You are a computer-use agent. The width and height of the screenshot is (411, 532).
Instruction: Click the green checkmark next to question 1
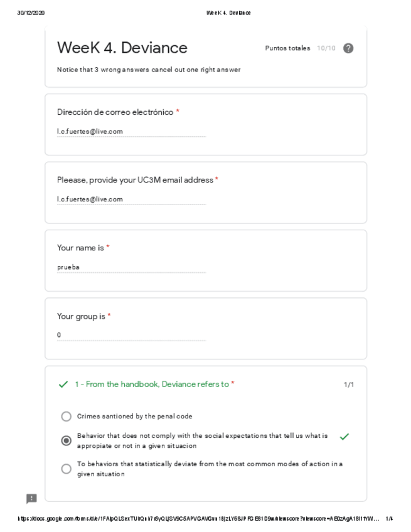click(x=62, y=384)
